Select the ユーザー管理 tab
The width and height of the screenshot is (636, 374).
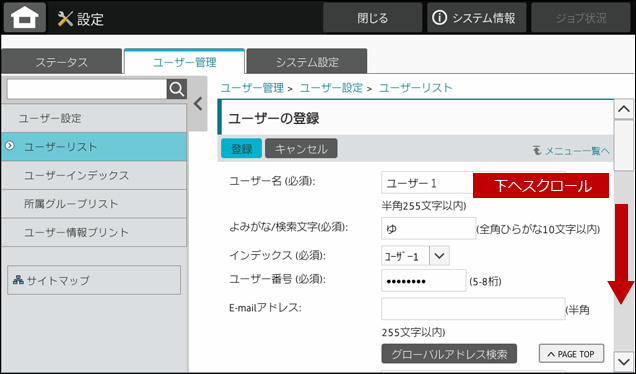[x=185, y=62]
